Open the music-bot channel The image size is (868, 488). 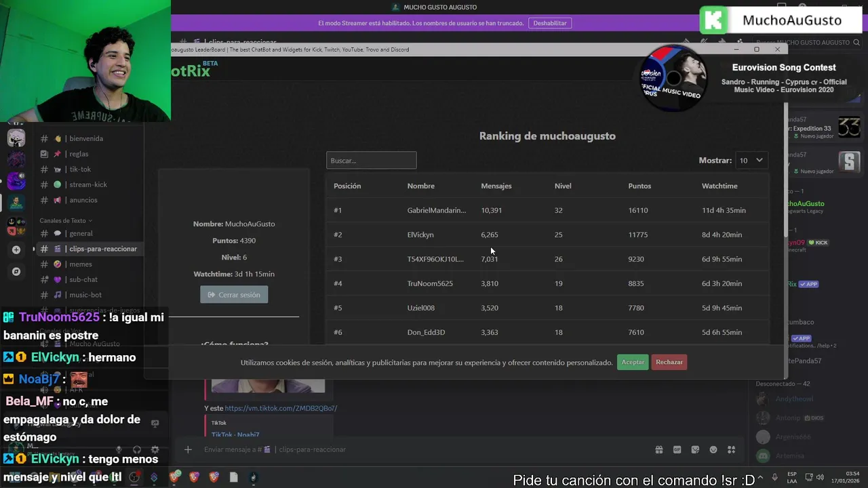86,295
